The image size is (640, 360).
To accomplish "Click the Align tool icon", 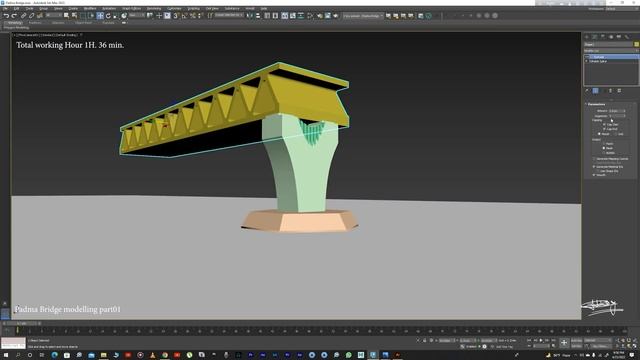I will [258, 16].
